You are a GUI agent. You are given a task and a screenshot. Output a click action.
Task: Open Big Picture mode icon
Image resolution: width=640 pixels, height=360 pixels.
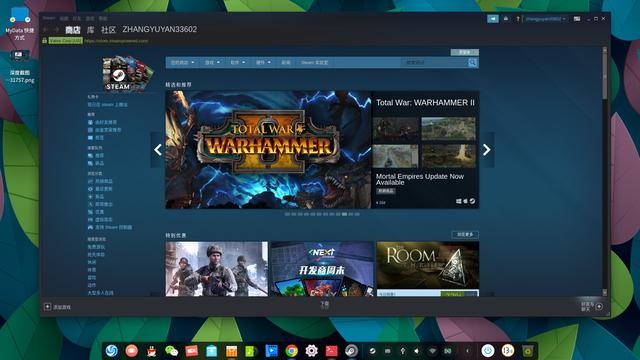[x=577, y=19]
